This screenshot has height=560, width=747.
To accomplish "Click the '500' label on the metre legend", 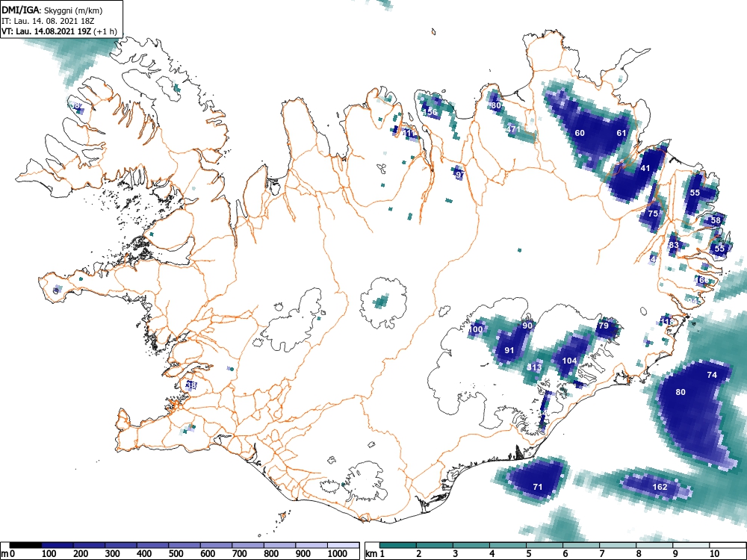I will 176,554.
